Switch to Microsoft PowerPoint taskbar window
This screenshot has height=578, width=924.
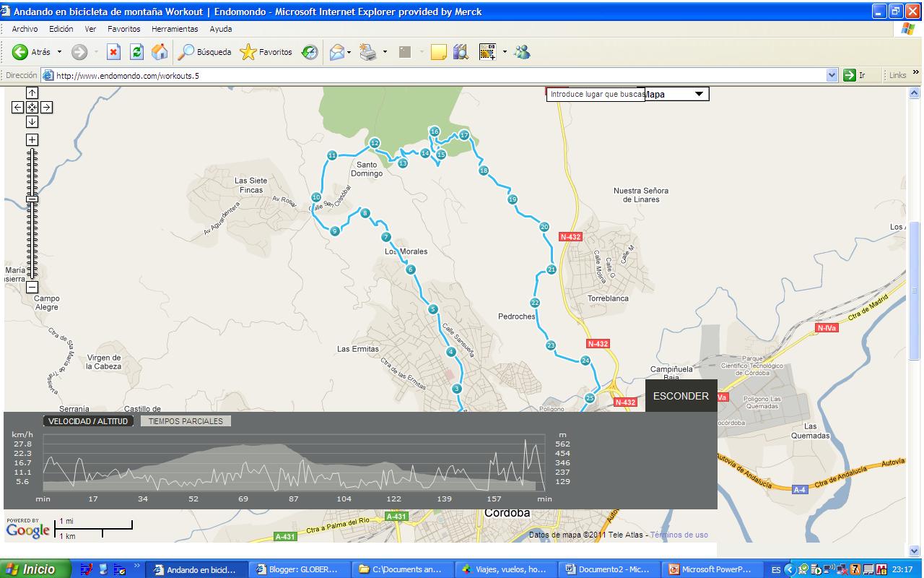click(712, 569)
